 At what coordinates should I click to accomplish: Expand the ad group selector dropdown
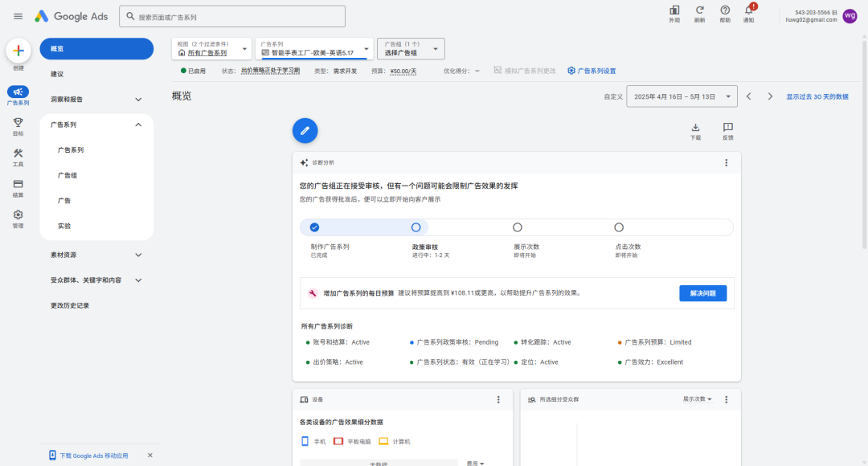pyautogui.click(x=411, y=49)
